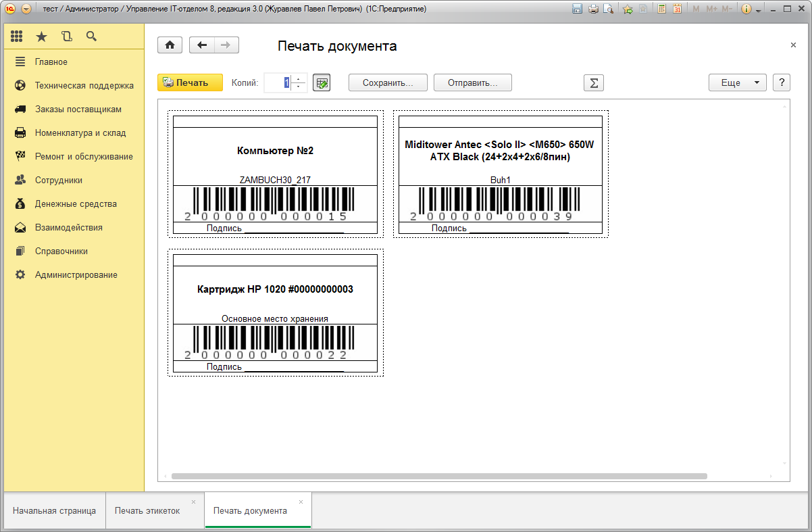Image resolution: width=812 pixels, height=532 pixels.
Task: Open the Главное section
Action: tap(51, 62)
